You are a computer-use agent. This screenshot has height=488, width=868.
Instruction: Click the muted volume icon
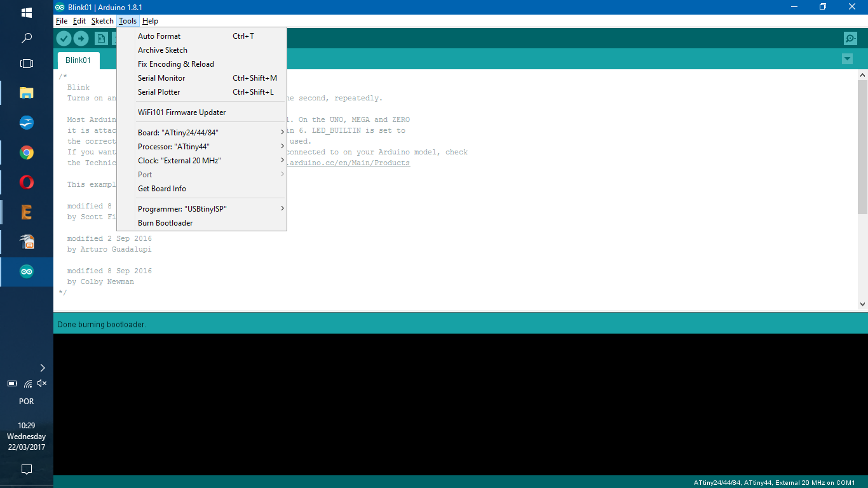click(x=42, y=384)
